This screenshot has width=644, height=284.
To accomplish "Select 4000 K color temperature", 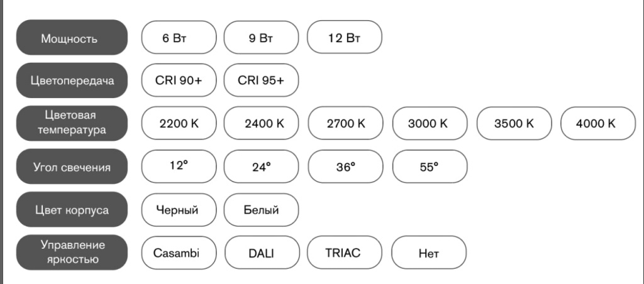I will [597, 123].
